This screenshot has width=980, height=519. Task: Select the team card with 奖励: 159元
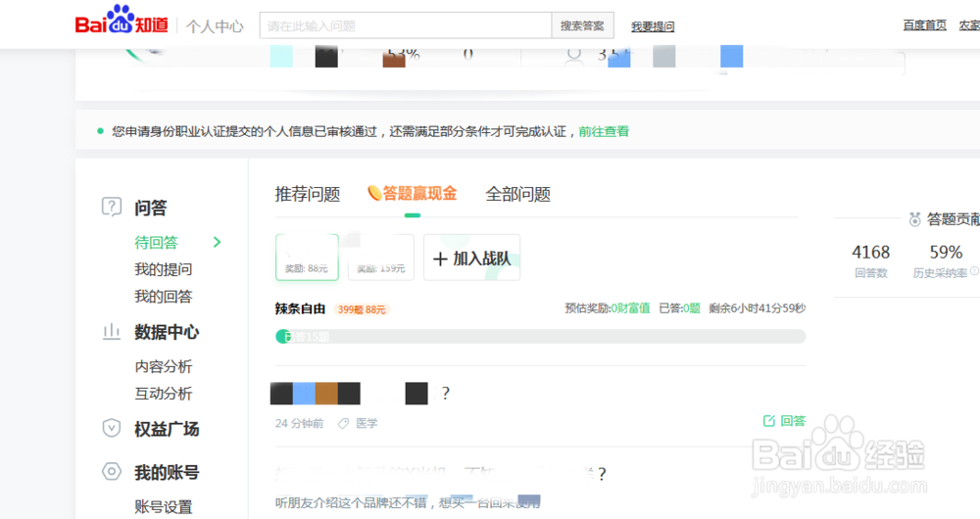[380, 258]
